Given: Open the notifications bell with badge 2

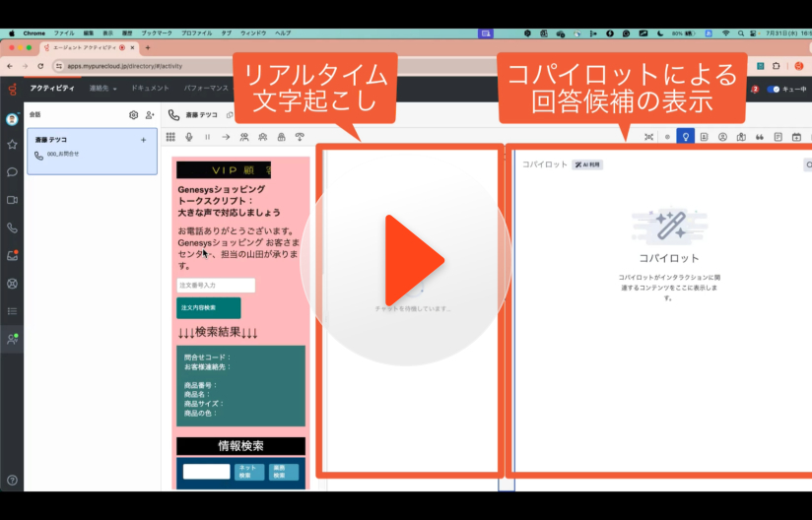Looking at the screenshot, I should coord(754,89).
